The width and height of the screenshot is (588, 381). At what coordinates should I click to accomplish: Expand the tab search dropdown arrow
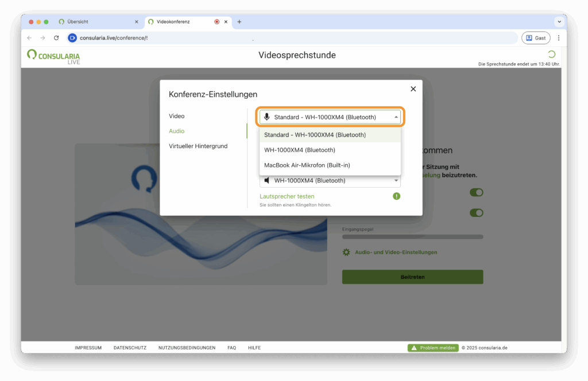click(559, 22)
